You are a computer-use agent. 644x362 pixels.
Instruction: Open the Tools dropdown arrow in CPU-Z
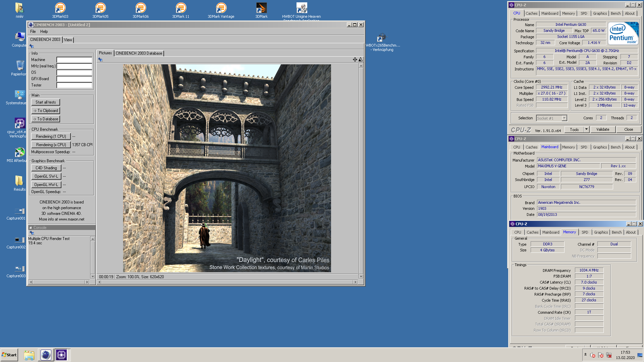click(586, 129)
